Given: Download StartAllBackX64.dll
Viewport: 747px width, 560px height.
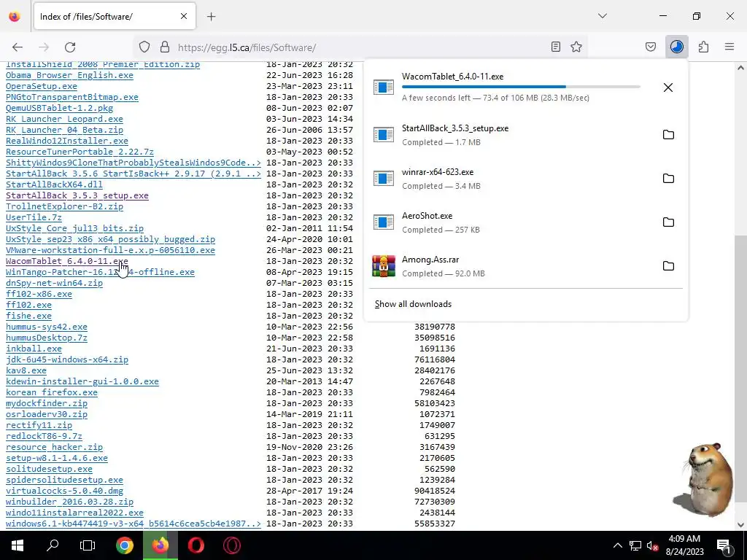Looking at the screenshot, I should point(54,184).
